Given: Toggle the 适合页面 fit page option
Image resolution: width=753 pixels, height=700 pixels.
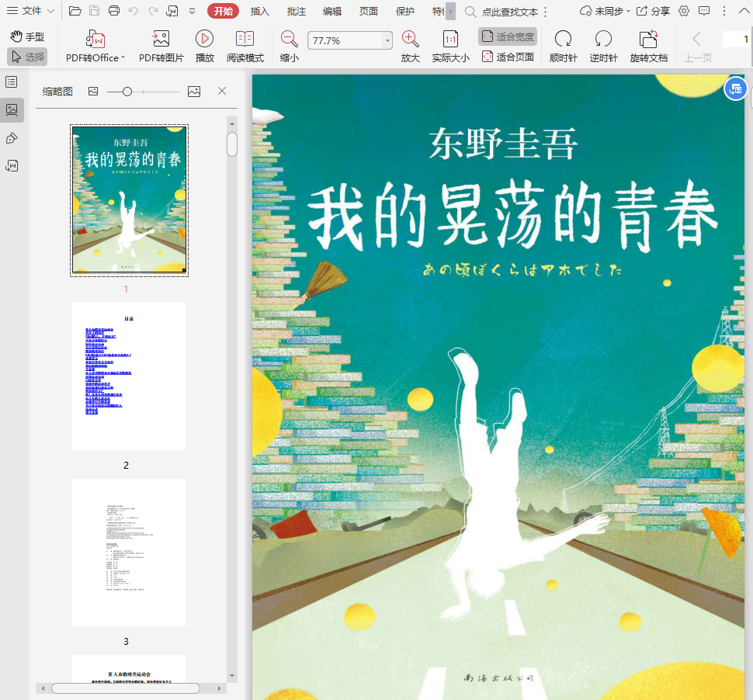Looking at the screenshot, I should tap(508, 57).
